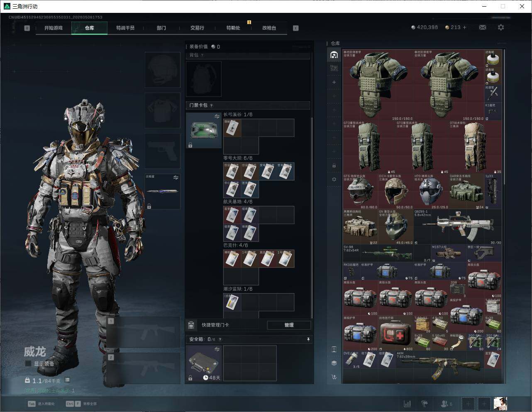This screenshot has width=532, height=412.
Task: Open the 特战干员 tab
Action: tap(125, 28)
